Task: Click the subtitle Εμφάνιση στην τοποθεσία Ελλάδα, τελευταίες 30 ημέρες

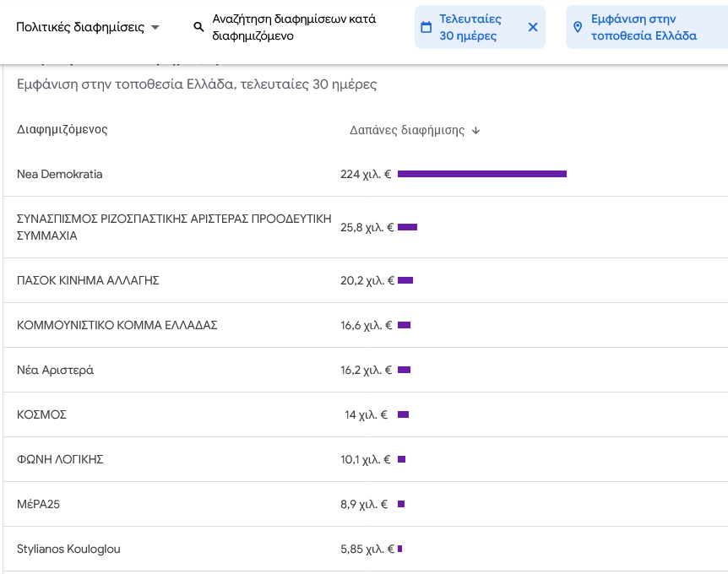Action: coord(197,84)
